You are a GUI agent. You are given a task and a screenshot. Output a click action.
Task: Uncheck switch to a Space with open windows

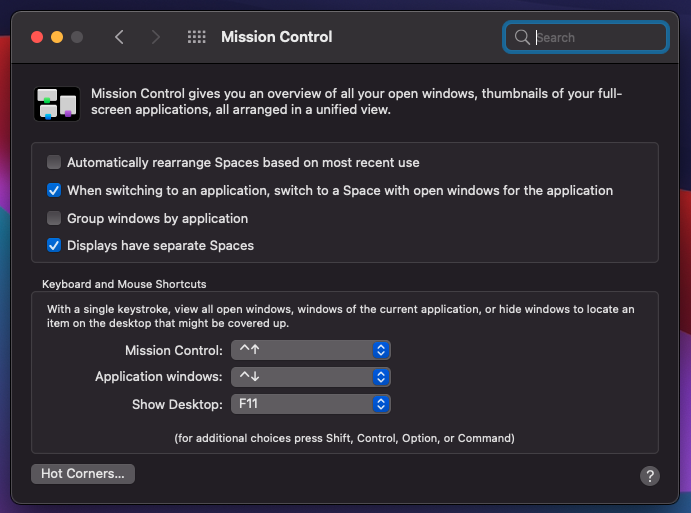tap(54, 190)
